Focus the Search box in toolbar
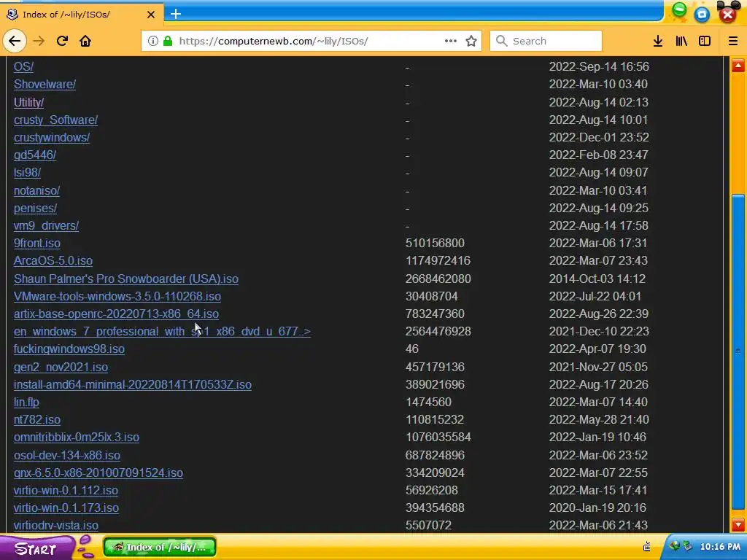The image size is (747, 560). click(546, 41)
